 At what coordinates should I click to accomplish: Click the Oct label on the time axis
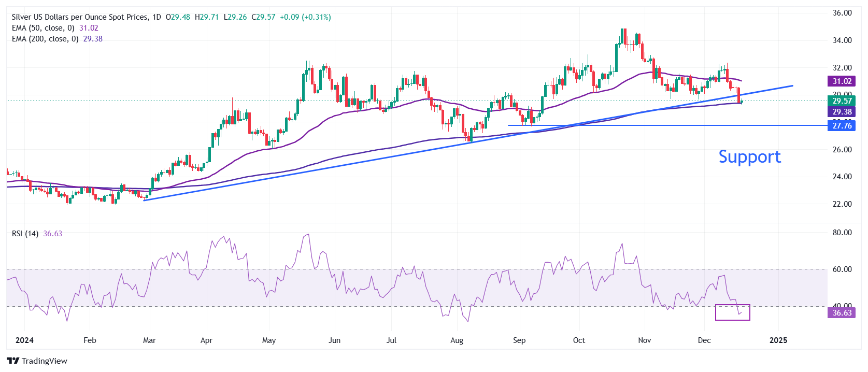click(579, 340)
